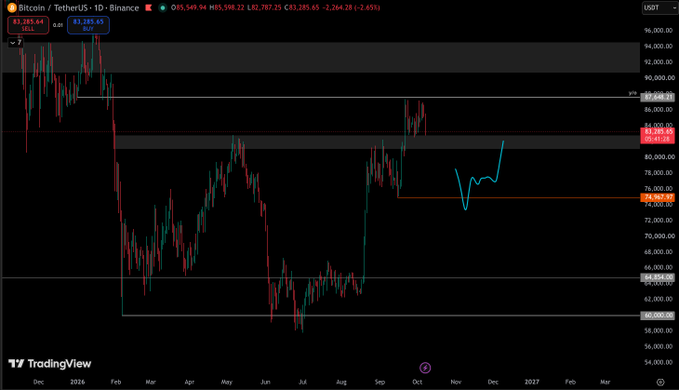Click the 2026 label on time axis
The image size is (679, 390).
click(78, 382)
